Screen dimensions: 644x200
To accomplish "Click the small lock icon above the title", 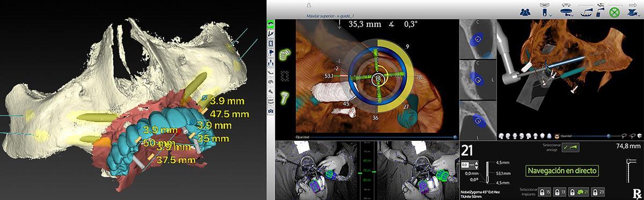I will [x=308, y=5].
